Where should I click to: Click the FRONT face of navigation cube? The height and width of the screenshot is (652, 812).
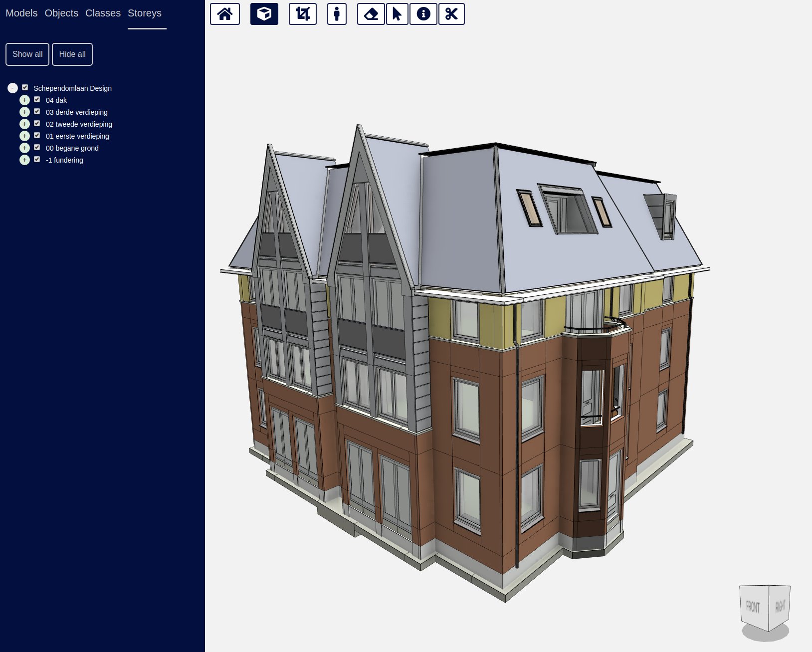click(x=753, y=607)
